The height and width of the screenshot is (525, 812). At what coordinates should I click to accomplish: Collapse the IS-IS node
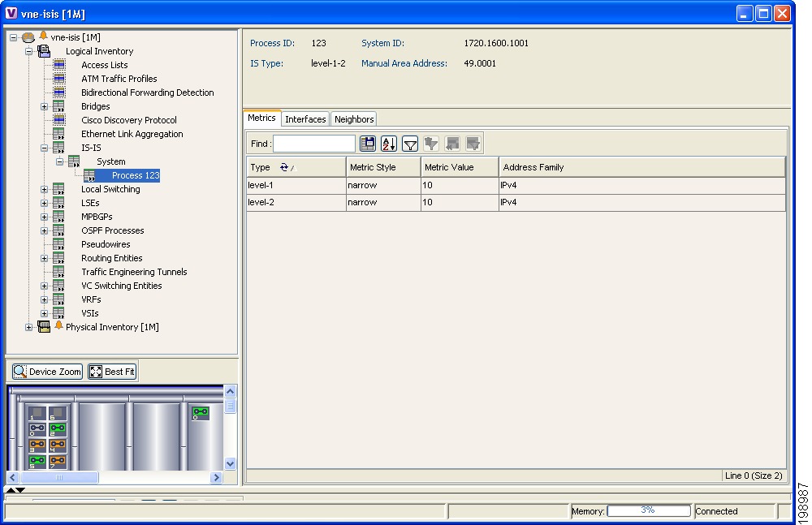click(45, 148)
